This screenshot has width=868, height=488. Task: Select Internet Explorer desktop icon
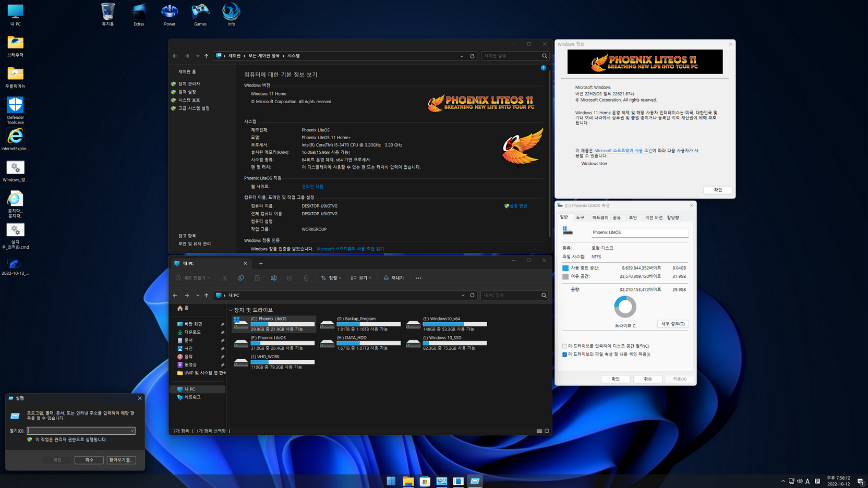point(15,139)
